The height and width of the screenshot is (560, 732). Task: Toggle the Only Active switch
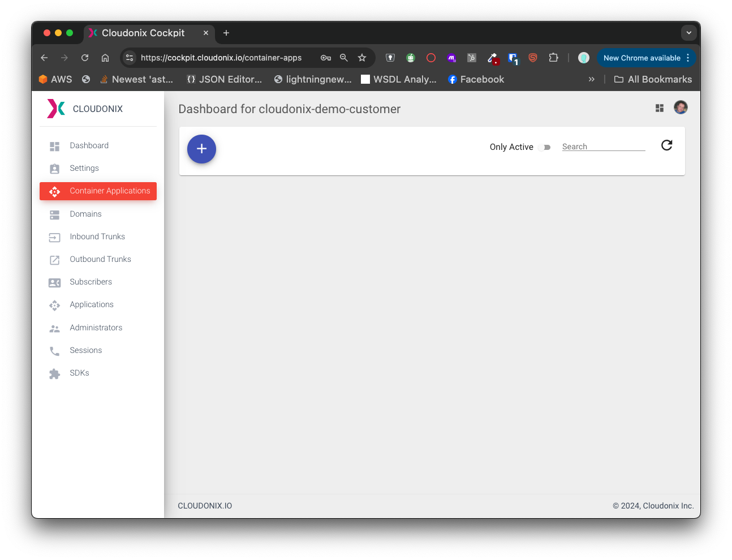(545, 147)
